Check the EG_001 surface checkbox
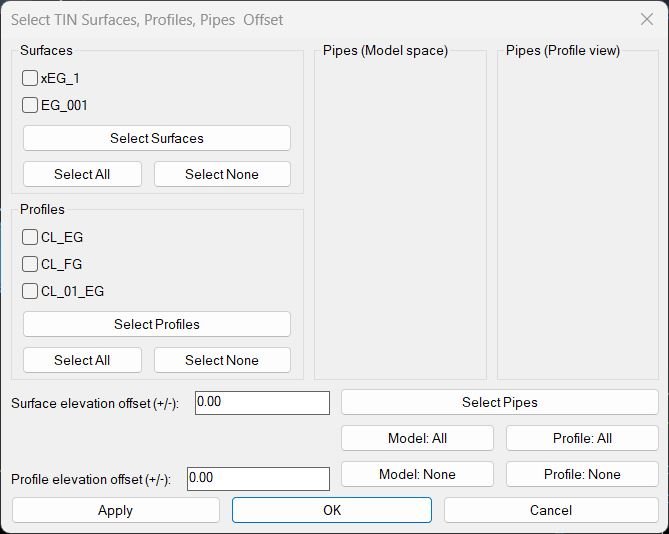Image resolution: width=669 pixels, height=534 pixels. click(30, 105)
